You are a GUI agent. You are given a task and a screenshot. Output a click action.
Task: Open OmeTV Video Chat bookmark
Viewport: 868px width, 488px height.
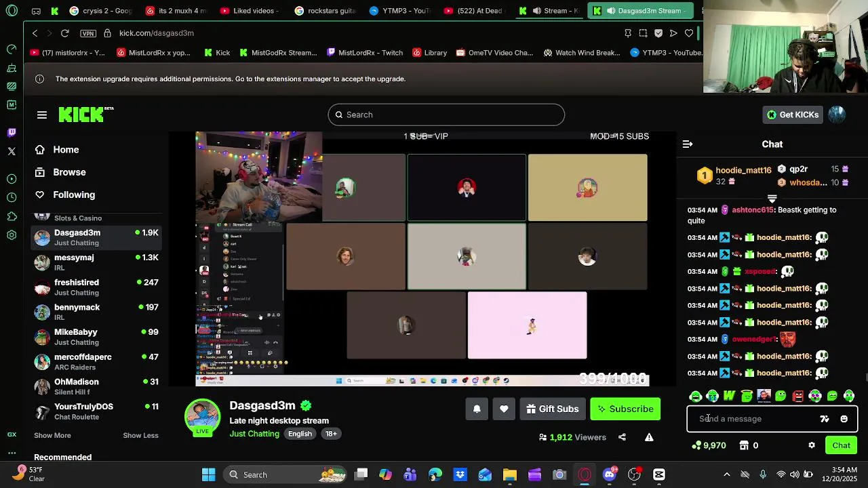494,53
